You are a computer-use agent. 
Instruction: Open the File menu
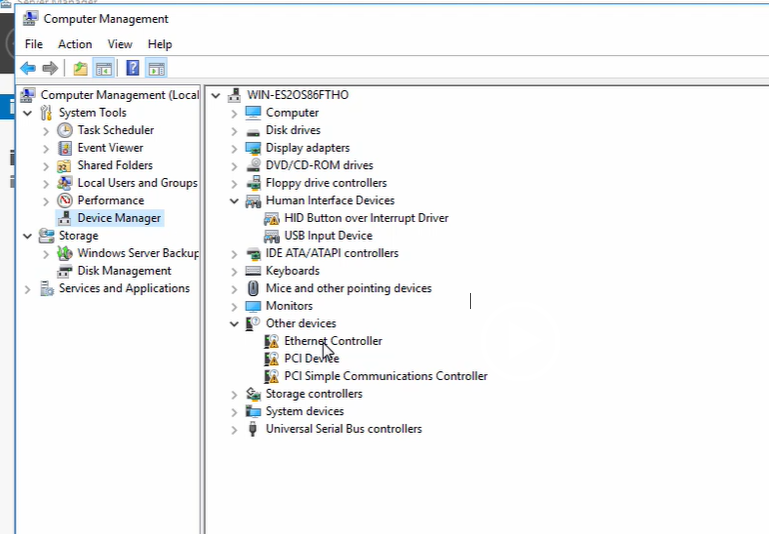point(34,44)
